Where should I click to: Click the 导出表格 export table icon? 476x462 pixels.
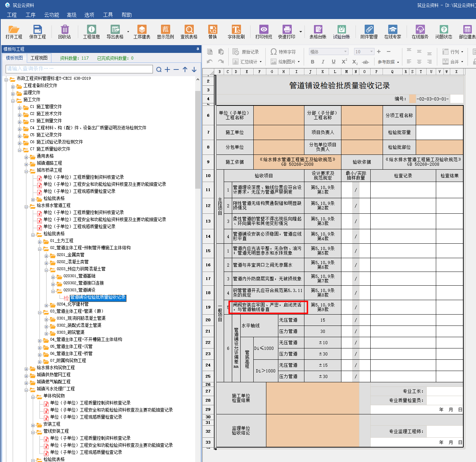[115, 32]
